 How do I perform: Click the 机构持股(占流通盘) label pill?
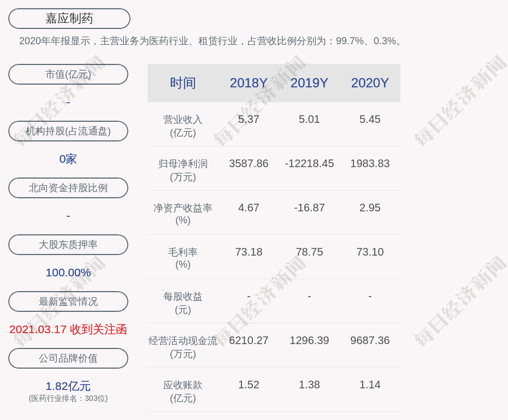[68, 131]
